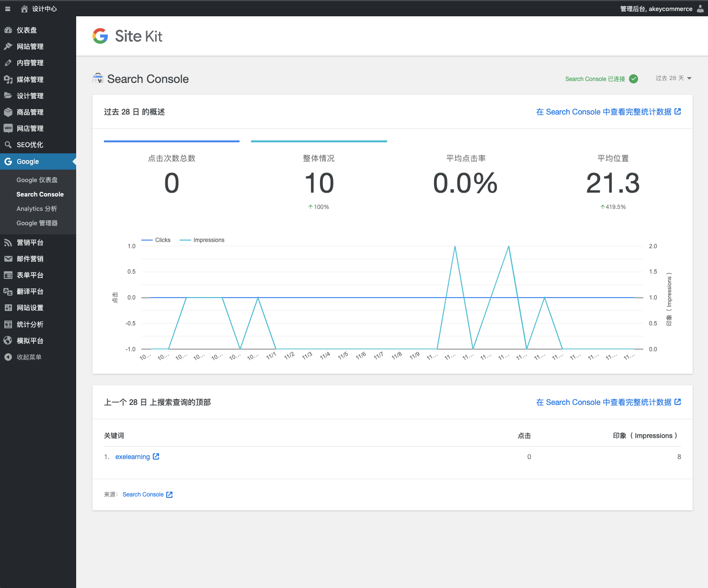
Task: Select the 平均点击率 metric tab
Action: tap(466, 177)
